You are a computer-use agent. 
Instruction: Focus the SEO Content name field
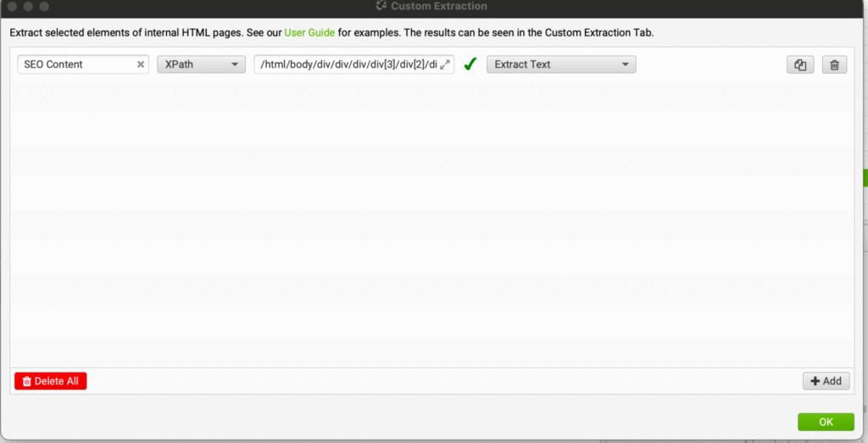click(x=75, y=64)
